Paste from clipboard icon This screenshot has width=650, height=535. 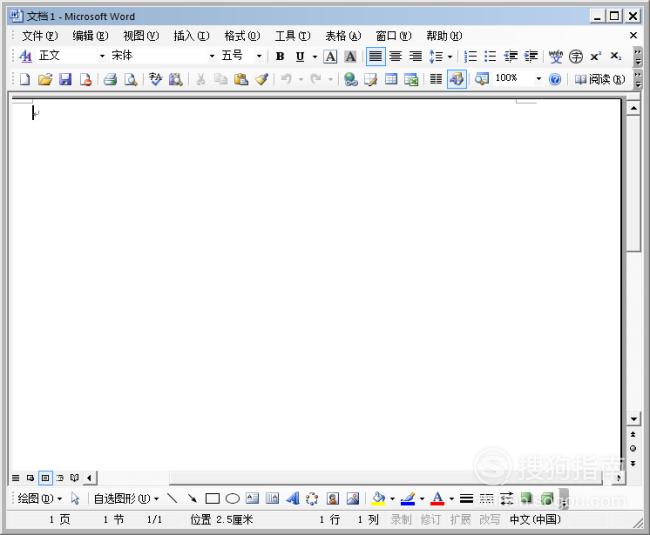point(241,79)
